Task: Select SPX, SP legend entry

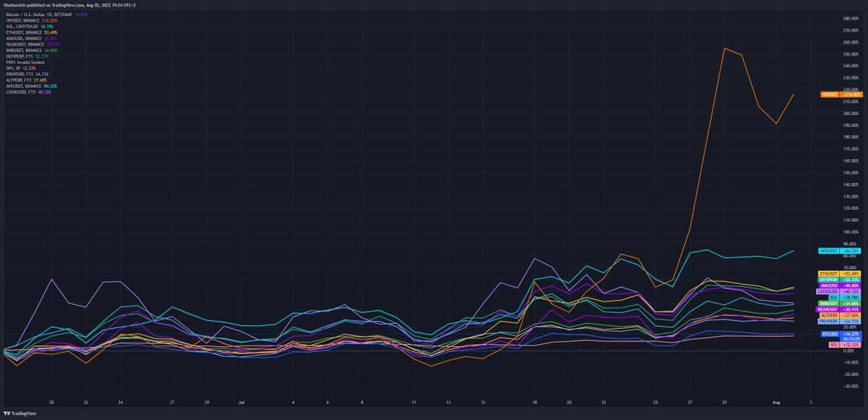Action: click(20, 68)
